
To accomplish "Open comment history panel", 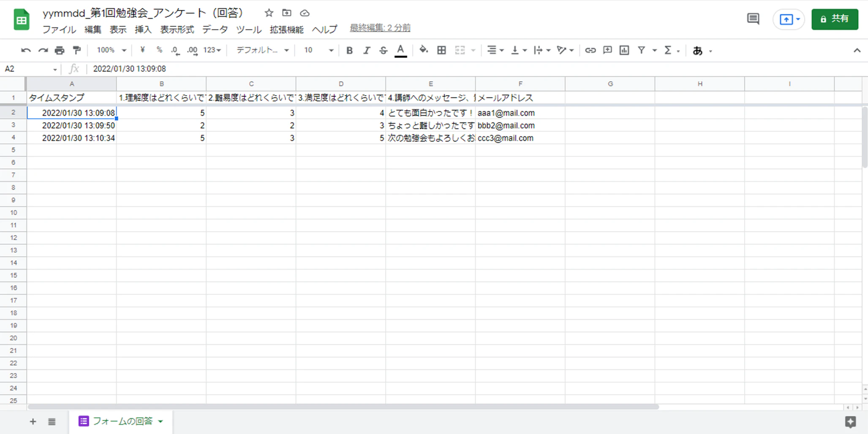I will click(753, 19).
